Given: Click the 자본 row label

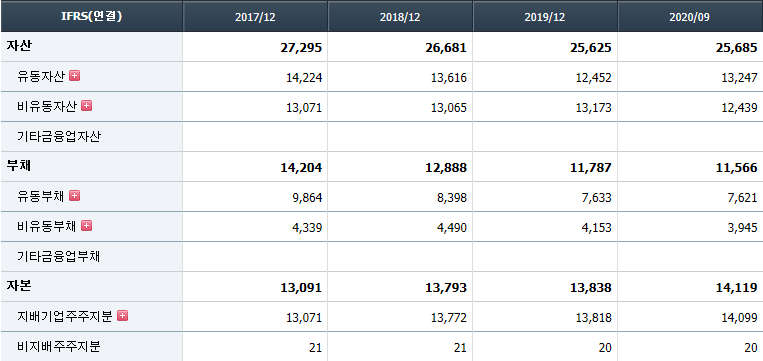Looking at the screenshot, I should pos(19,286).
